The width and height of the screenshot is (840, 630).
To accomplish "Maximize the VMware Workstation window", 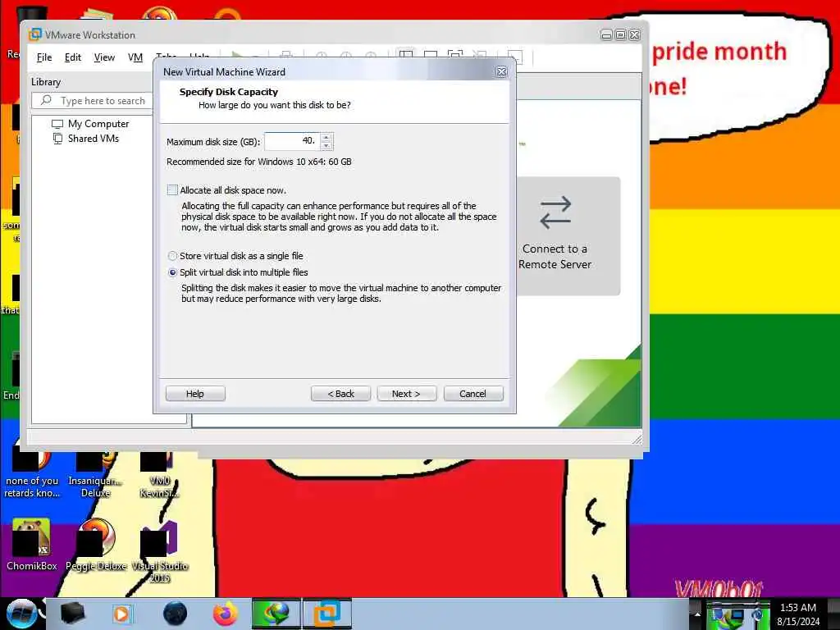I will pos(620,34).
